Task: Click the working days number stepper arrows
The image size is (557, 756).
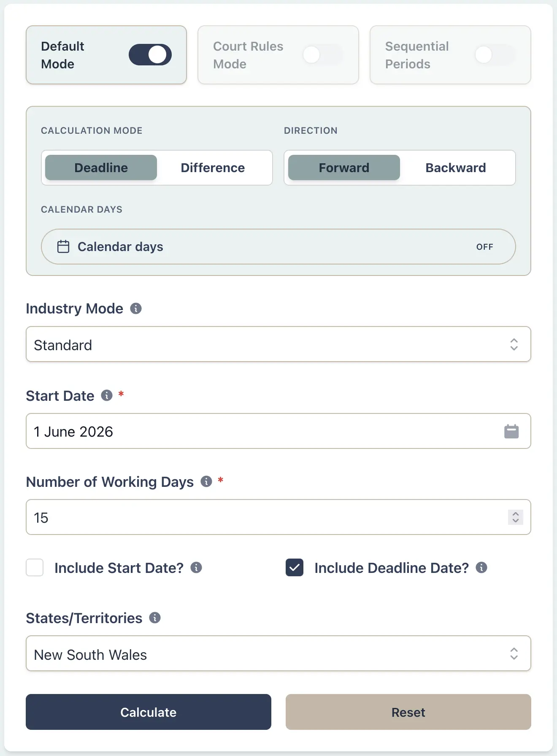Action: [x=515, y=517]
